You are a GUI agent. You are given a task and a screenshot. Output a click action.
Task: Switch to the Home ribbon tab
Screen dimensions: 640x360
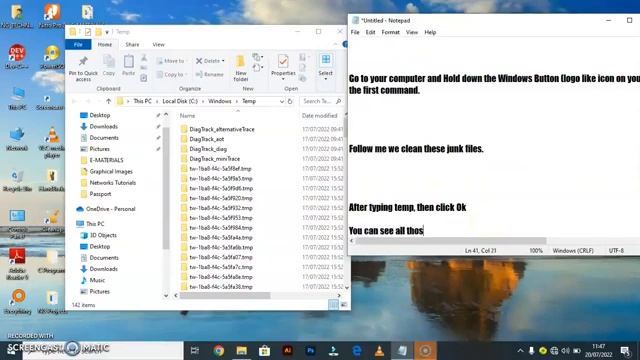(104, 44)
